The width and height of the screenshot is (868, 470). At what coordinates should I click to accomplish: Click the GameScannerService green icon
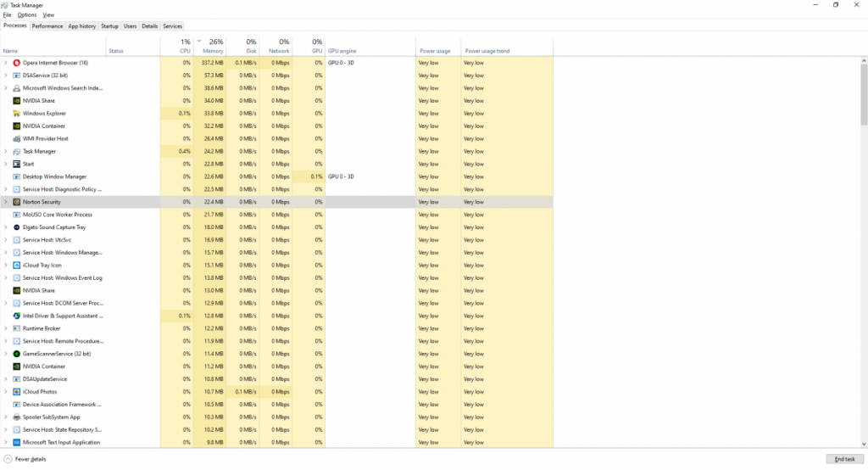[x=17, y=354]
